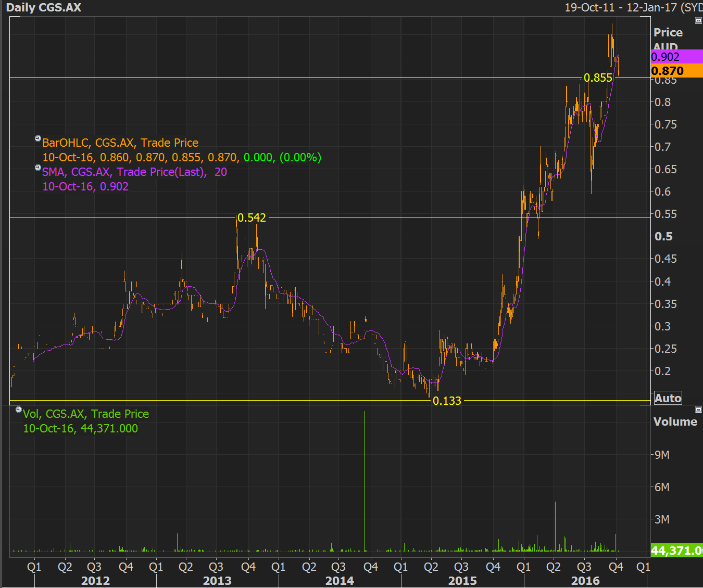Click the BarOHLC 10-Oct-16 values line
The image size is (703, 588).
182,157
